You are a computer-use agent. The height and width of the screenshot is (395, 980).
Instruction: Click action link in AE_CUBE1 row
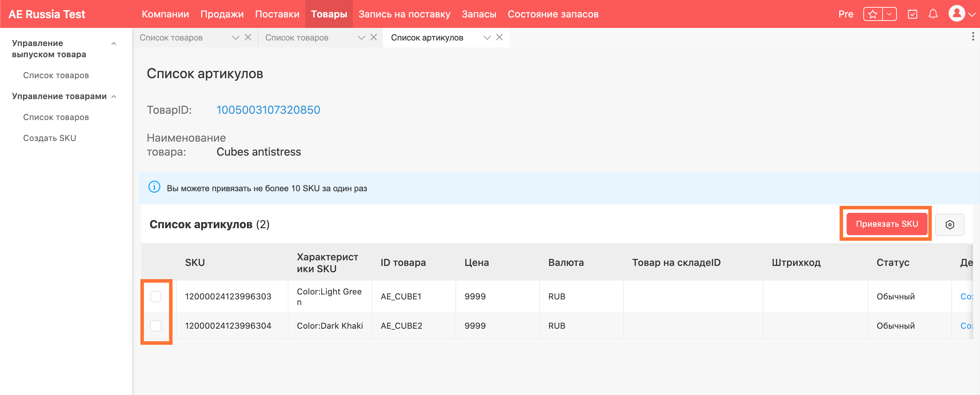coord(966,296)
